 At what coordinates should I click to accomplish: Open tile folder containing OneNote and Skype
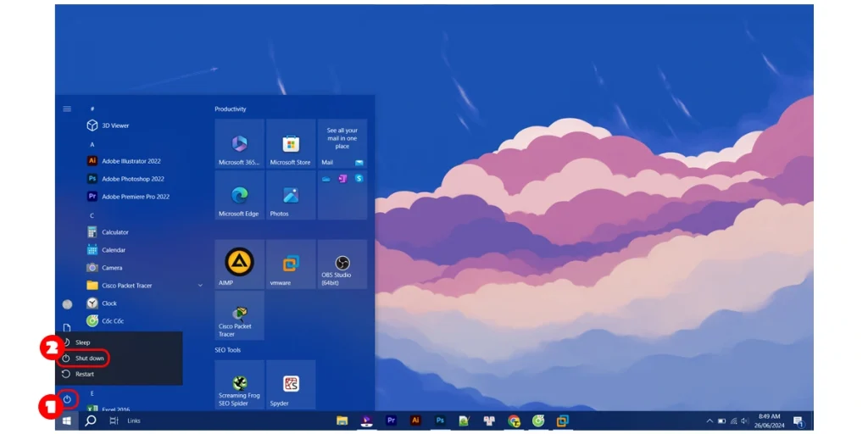coord(342,195)
